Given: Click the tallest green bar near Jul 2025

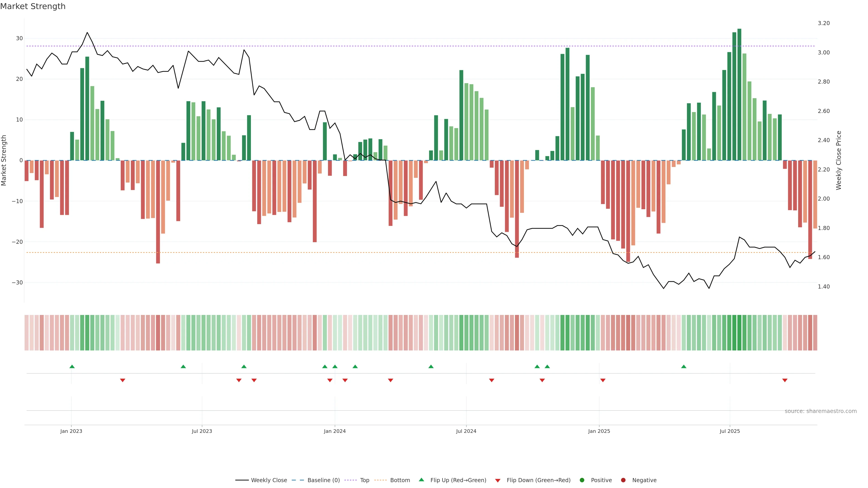Looking at the screenshot, I should (739, 94).
